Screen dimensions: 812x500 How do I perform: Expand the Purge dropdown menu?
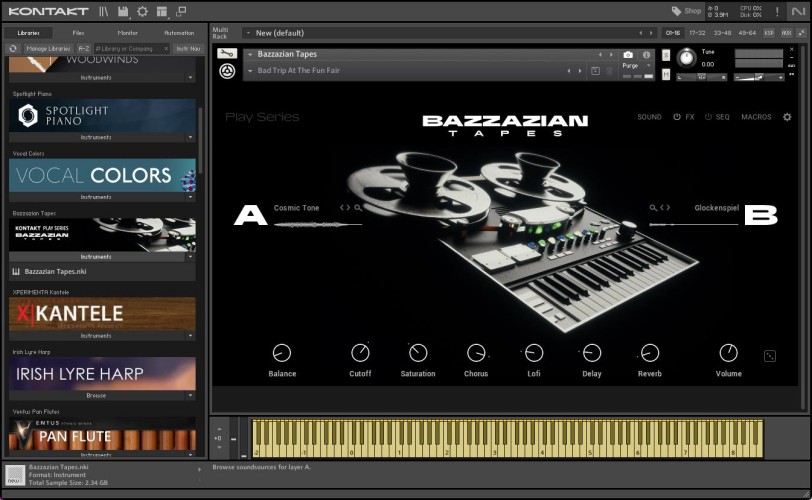coord(648,67)
